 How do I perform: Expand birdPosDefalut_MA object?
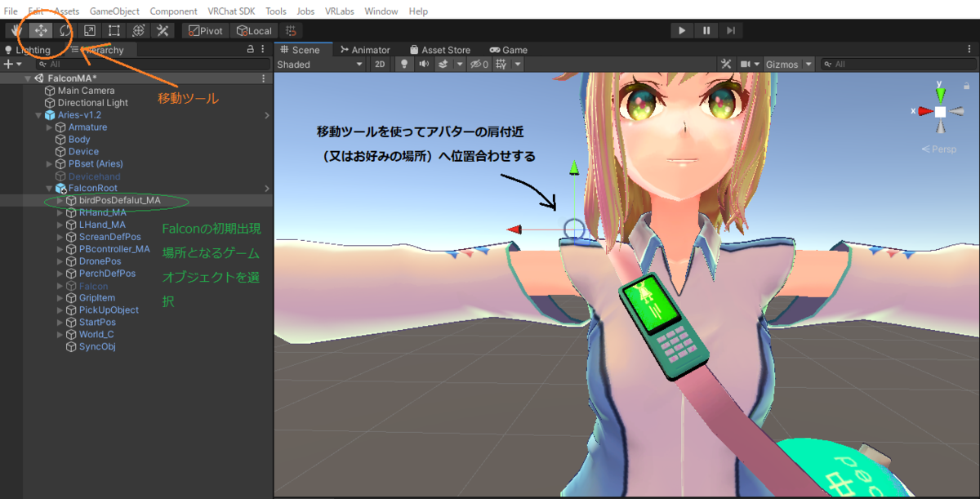click(60, 200)
